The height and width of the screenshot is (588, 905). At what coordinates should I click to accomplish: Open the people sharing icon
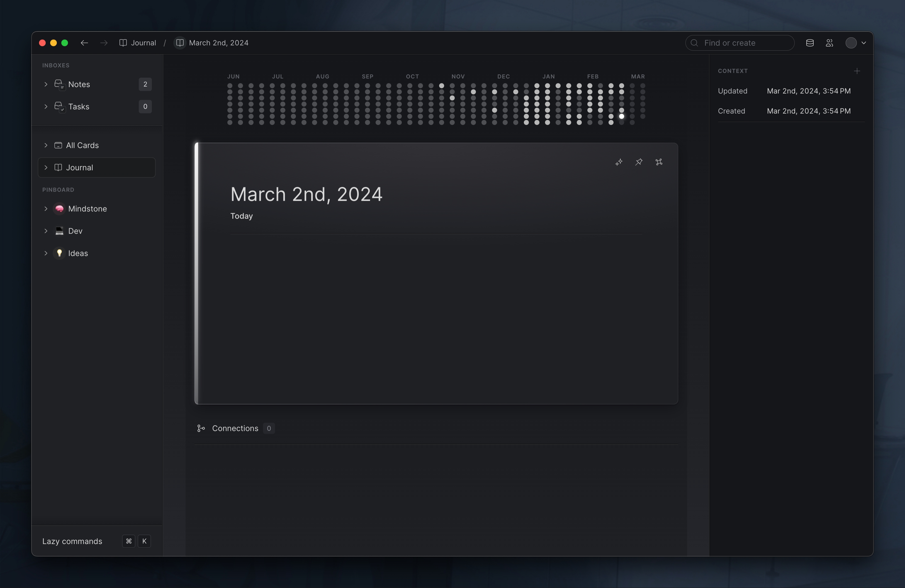[830, 43]
